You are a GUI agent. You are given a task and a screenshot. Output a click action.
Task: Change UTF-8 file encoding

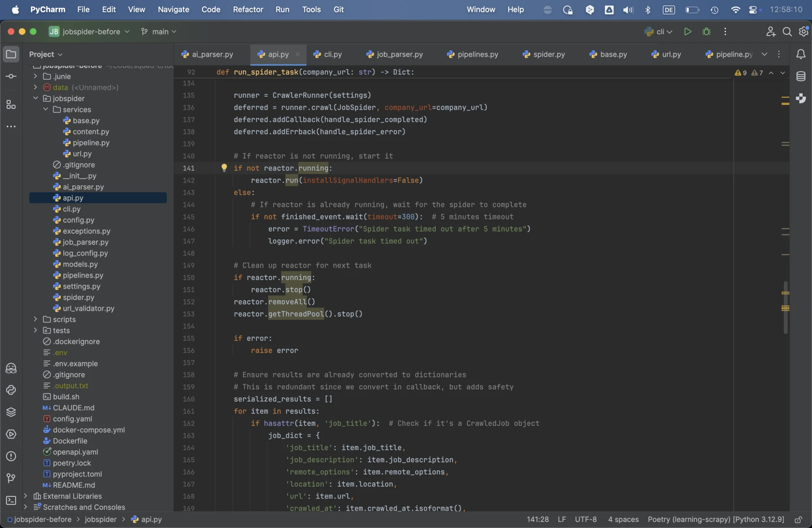click(586, 520)
